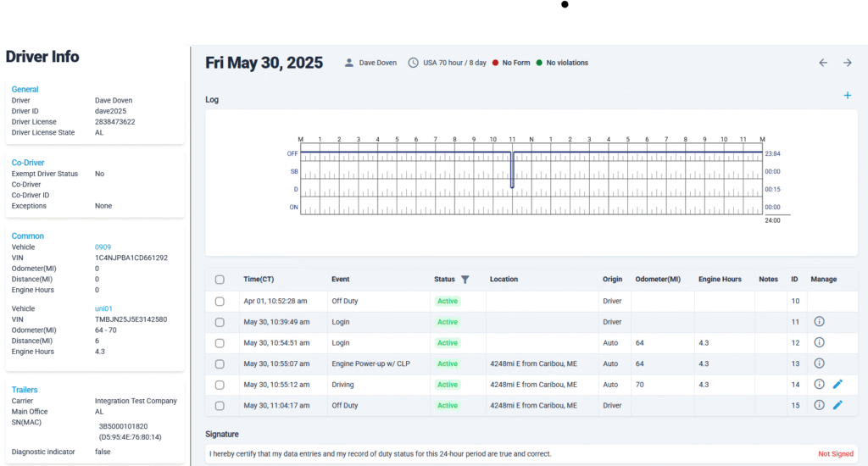The image size is (868, 466).
Task: Select the Driving event row checkbox
Action: (x=220, y=385)
